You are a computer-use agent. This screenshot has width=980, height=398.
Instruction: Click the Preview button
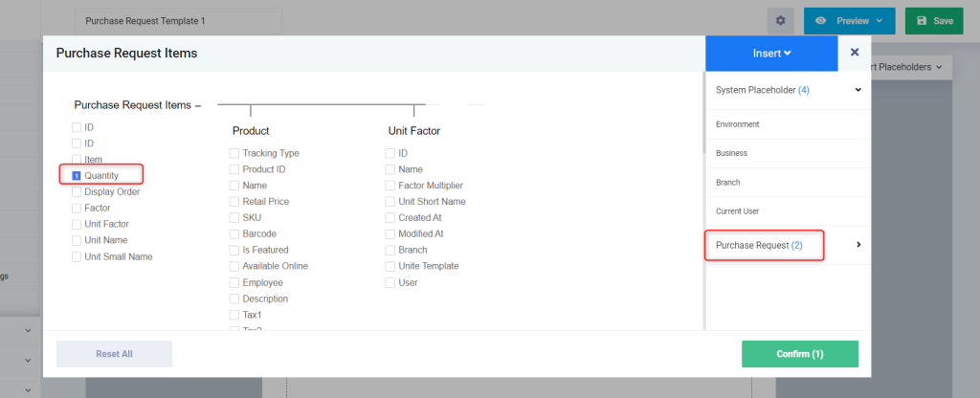[850, 21]
